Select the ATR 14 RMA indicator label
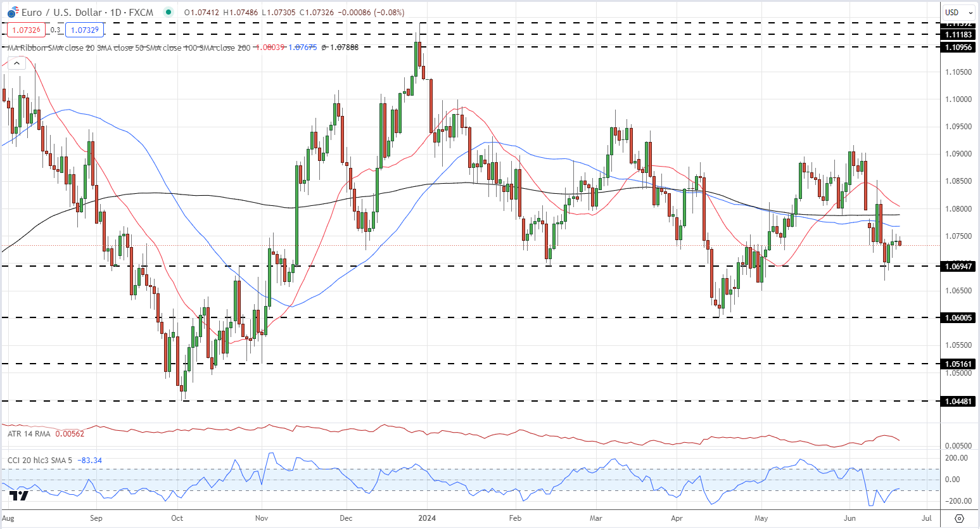The height and width of the screenshot is (529, 980). click(x=29, y=433)
